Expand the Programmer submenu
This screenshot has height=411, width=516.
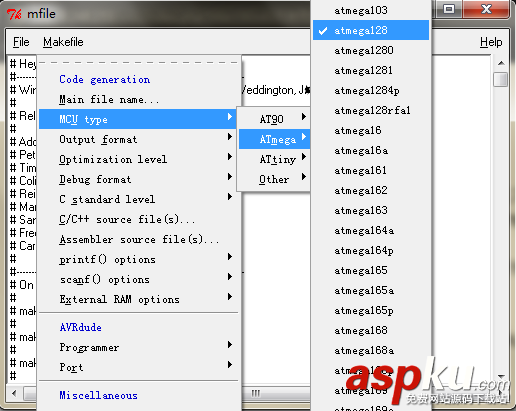click(x=139, y=347)
